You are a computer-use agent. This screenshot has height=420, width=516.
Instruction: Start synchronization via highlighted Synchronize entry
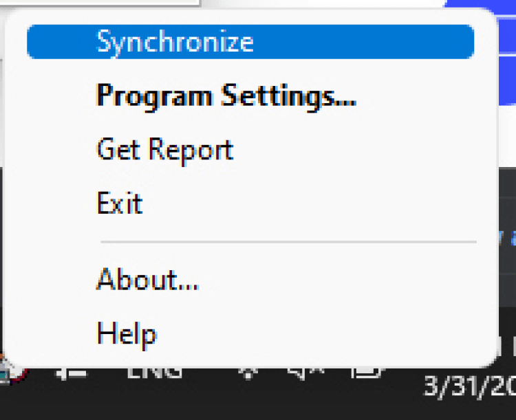point(250,42)
